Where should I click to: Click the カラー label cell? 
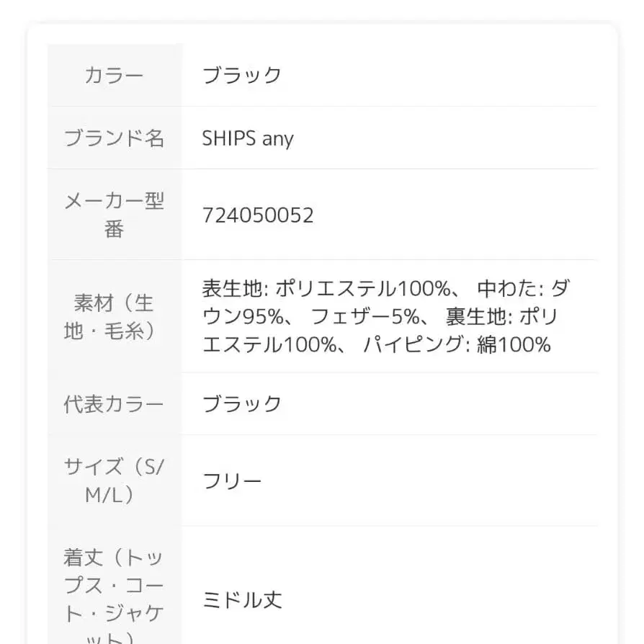click(114, 76)
